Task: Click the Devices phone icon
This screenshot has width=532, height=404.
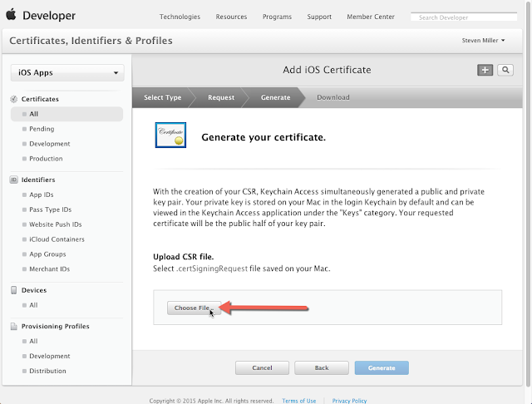Action: [x=13, y=290]
